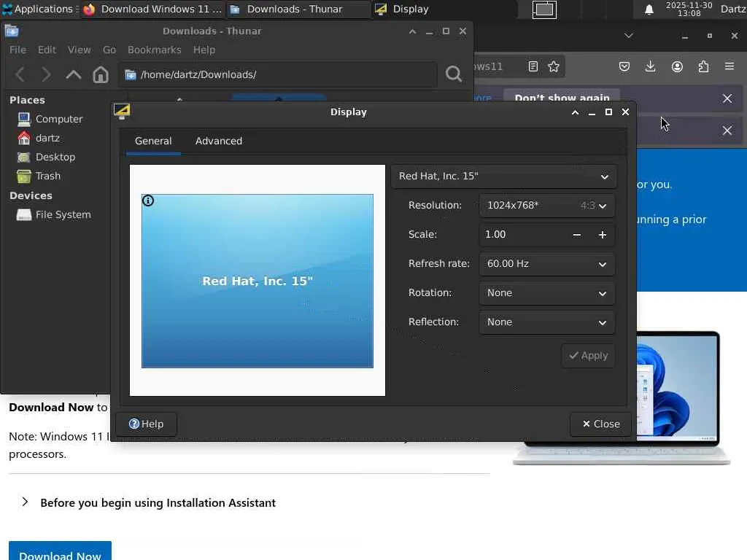Open the notification bell in the panel
Screen dimensions: 747x560
[x=649, y=9]
